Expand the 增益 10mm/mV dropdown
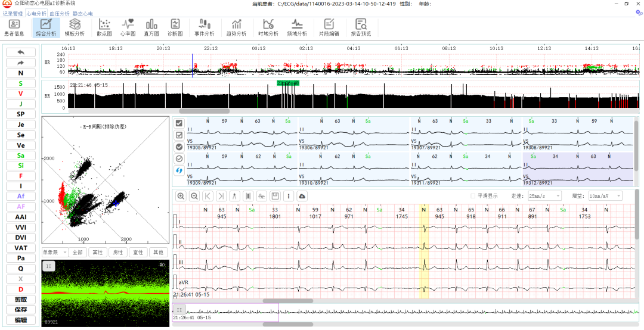 click(605, 196)
